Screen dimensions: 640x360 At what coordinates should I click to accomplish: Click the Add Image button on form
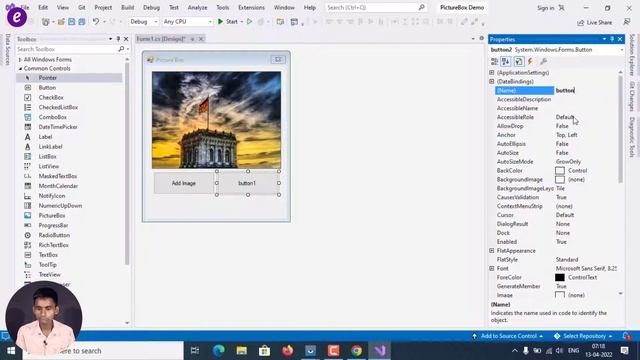pos(184,183)
